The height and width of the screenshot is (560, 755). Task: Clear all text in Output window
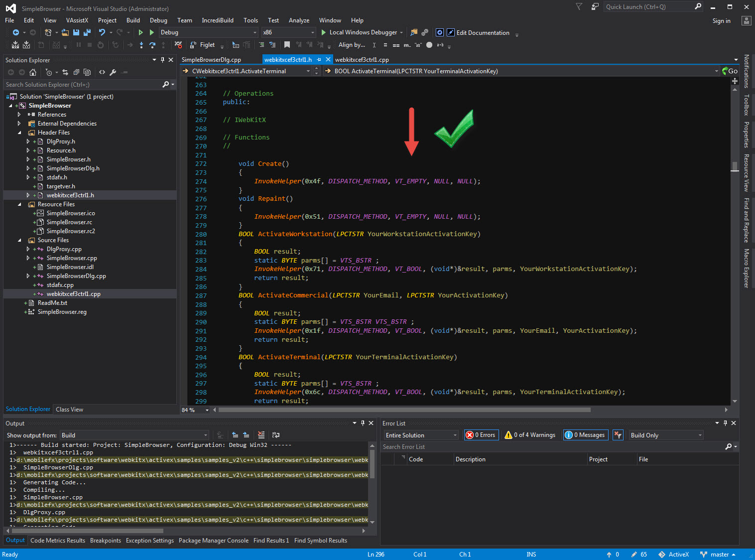261,435
